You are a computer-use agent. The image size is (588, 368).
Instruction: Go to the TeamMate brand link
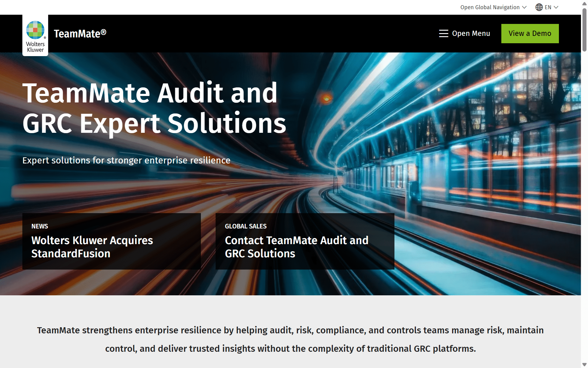(x=80, y=33)
